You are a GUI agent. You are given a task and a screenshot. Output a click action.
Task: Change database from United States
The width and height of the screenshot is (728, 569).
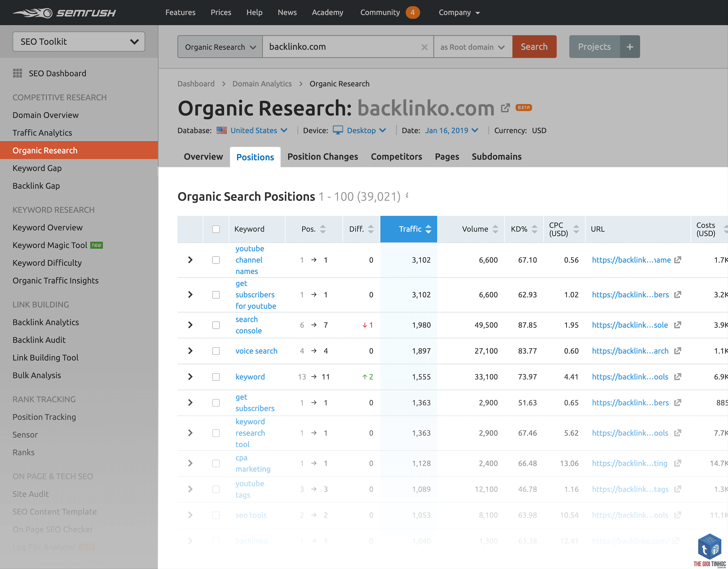(259, 130)
